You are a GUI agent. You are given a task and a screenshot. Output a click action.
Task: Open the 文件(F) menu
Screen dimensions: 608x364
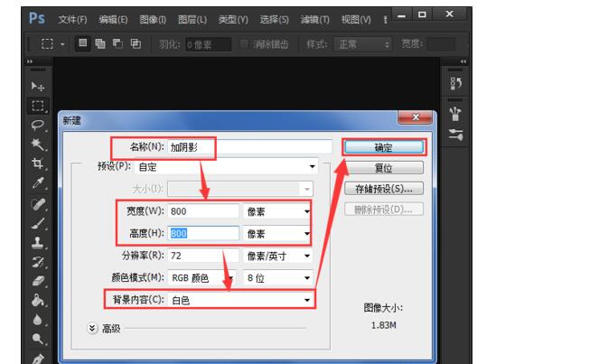(x=72, y=19)
